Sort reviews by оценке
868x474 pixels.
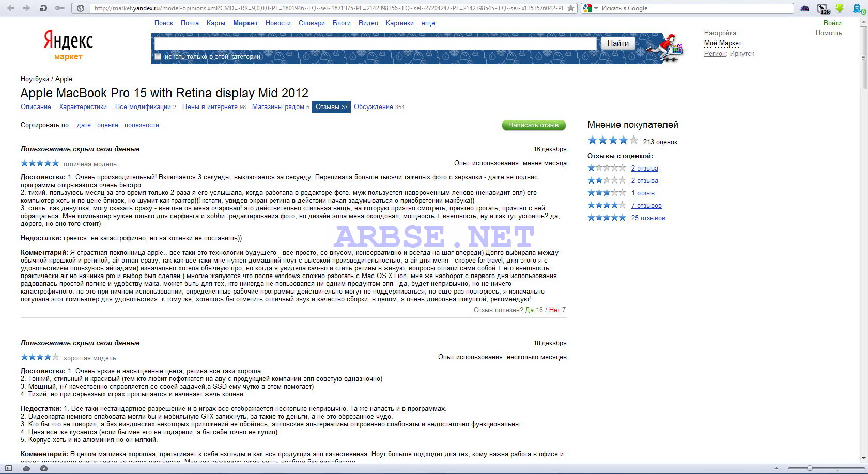(x=107, y=125)
